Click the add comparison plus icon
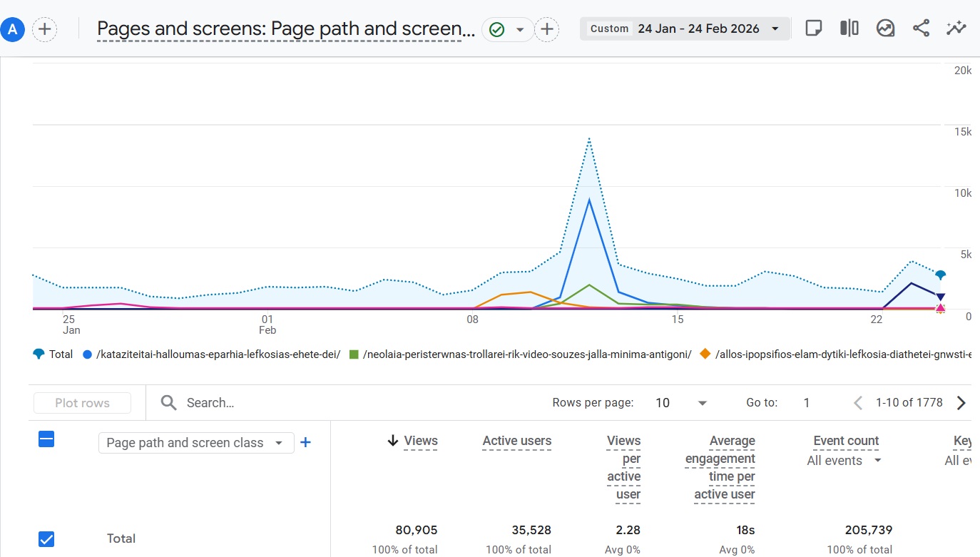Screen dimensions: 980x557 pyautogui.click(x=45, y=29)
